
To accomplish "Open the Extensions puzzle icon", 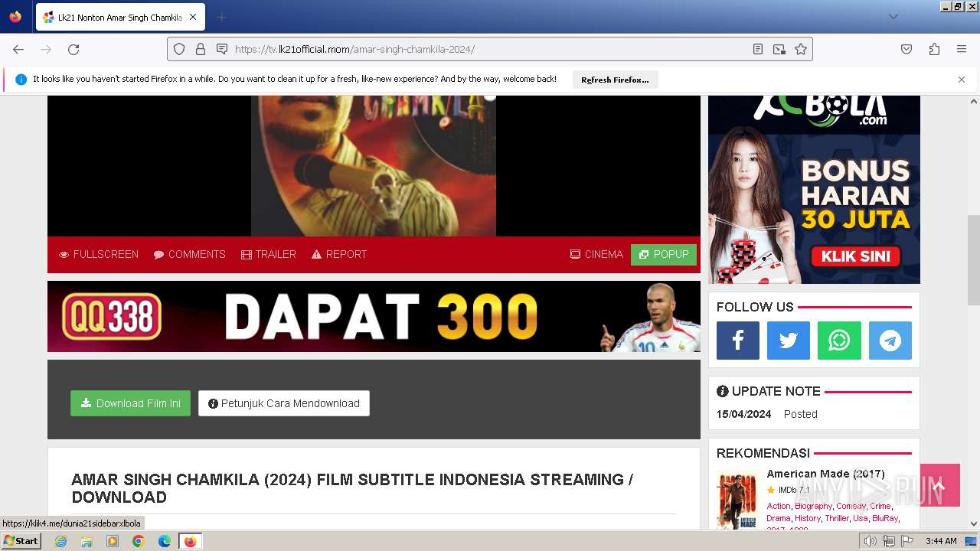I will tap(934, 49).
